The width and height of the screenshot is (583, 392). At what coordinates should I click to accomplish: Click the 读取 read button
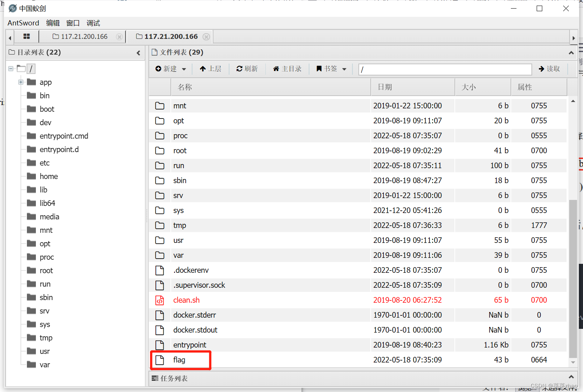[549, 69]
